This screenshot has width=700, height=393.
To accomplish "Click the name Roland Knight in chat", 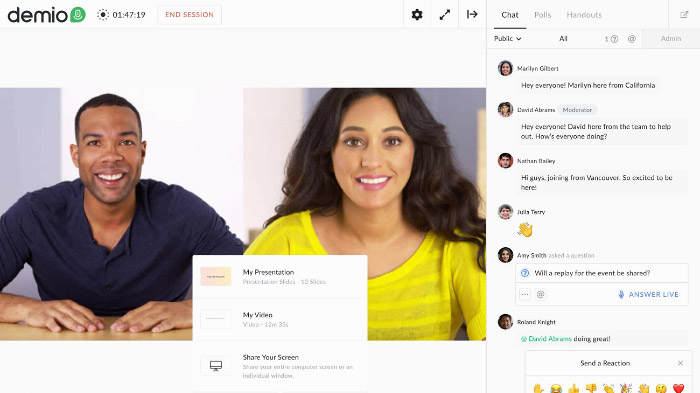I will [x=536, y=322].
